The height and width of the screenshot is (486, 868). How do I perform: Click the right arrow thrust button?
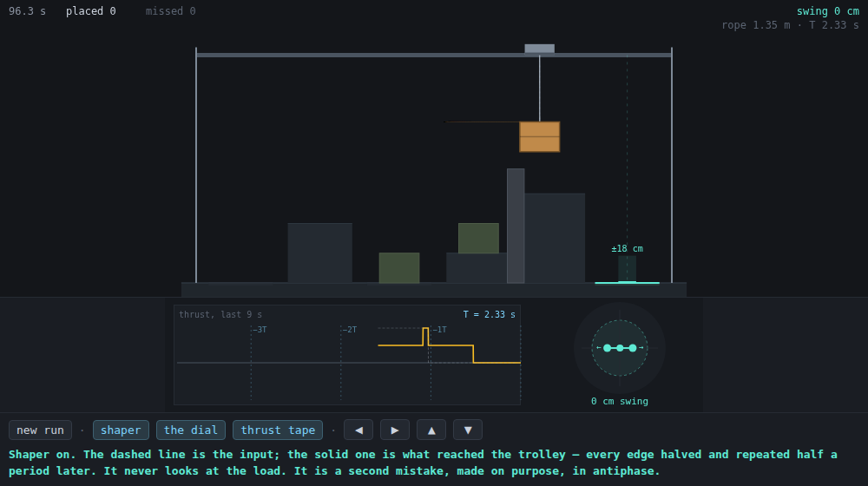tap(395, 430)
